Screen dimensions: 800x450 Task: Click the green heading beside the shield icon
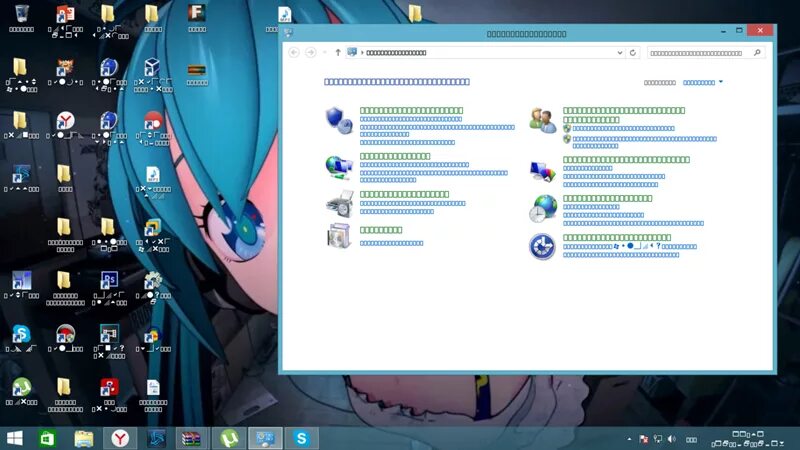point(411,110)
